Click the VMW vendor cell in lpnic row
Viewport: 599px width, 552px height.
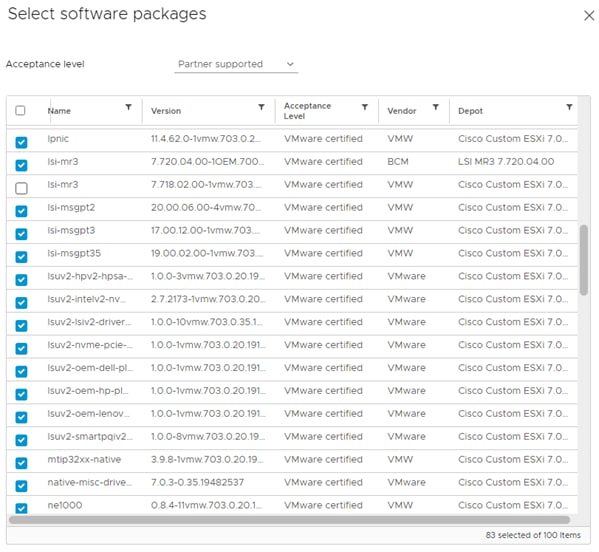(400, 139)
